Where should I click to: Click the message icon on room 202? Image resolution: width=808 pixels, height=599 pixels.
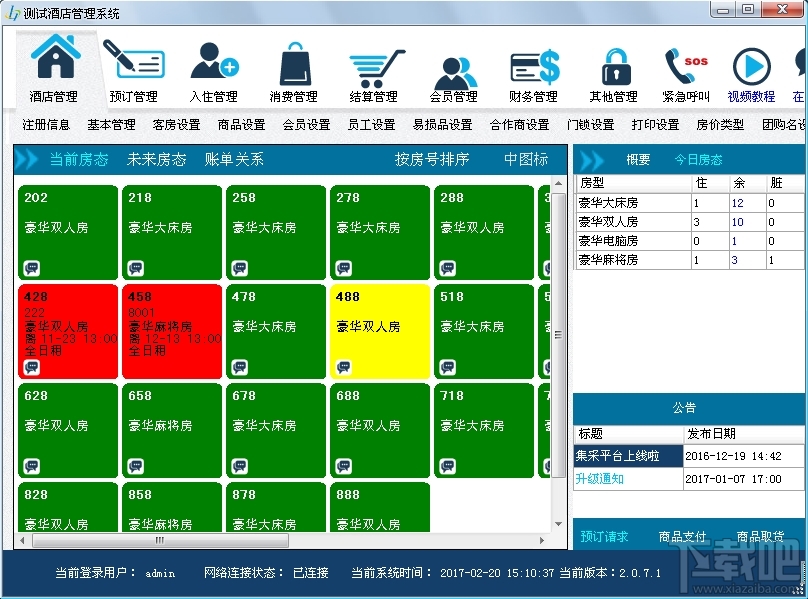[32, 268]
